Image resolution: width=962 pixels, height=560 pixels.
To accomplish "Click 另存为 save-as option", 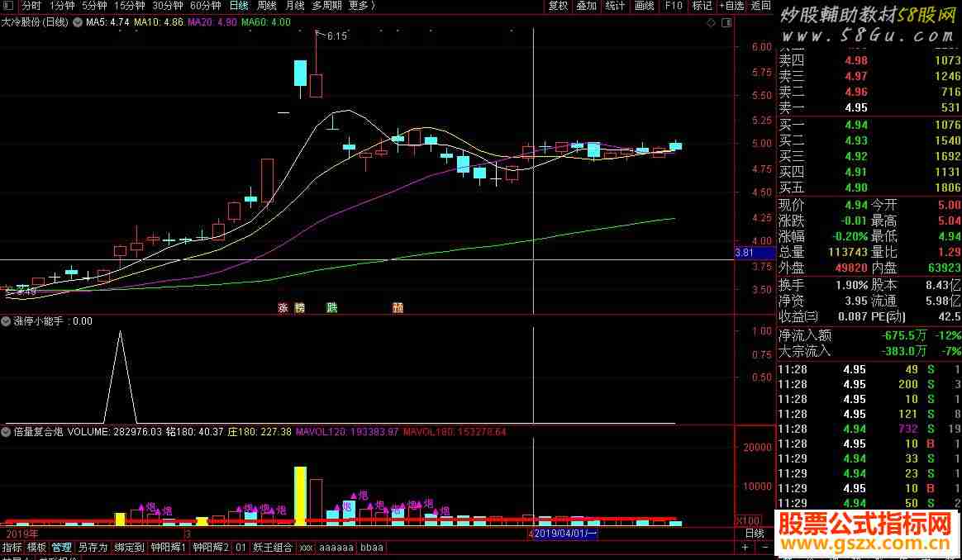I will point(93,547).
